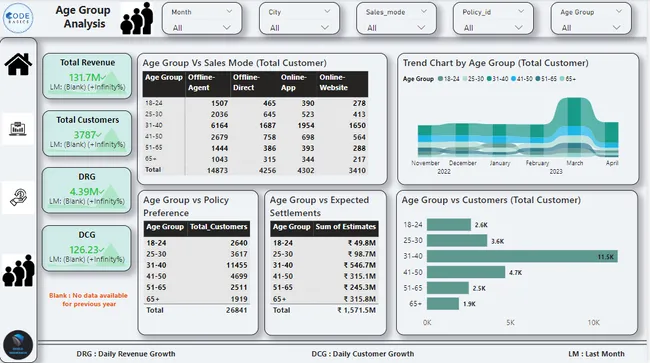Collapse Sales_mode slicer header chevron
The width and height of the screenshot is (650, 363).
[x=424, y=12]
